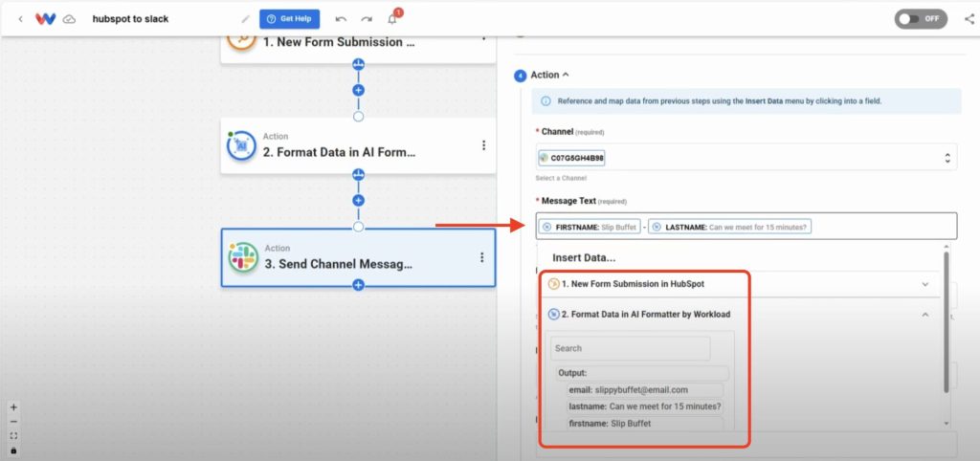Open options menu for Send Channel Message step

pos(481,257)
